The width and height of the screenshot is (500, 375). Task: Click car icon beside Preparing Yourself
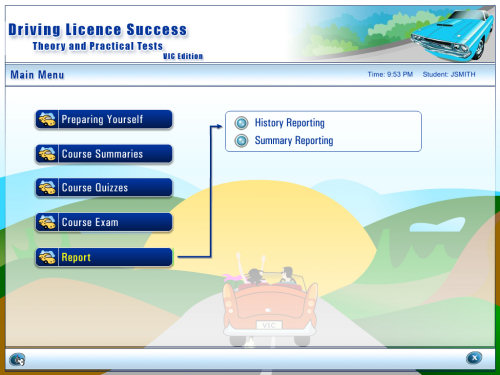tap(47, 119)
